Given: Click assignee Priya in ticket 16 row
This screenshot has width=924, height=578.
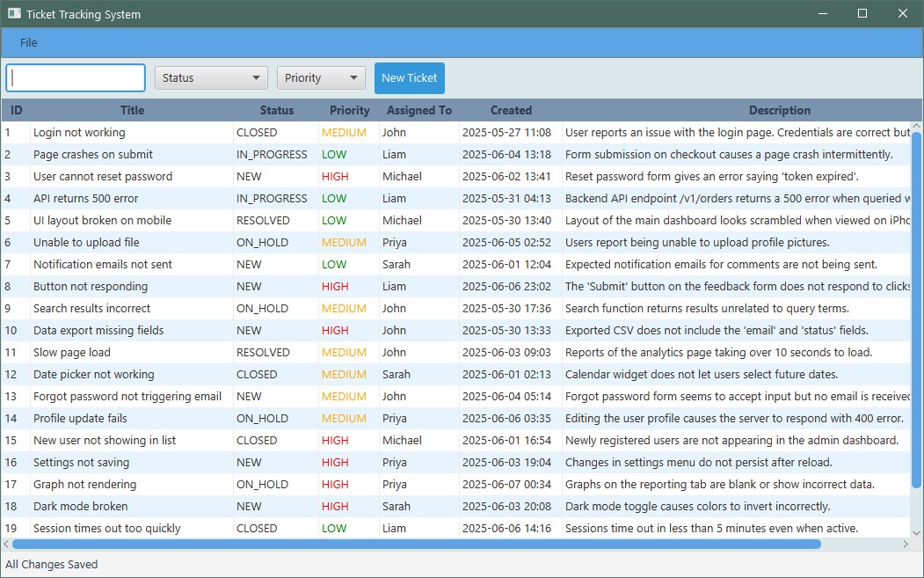Looking at the screenshot, I should pos(394,463).
